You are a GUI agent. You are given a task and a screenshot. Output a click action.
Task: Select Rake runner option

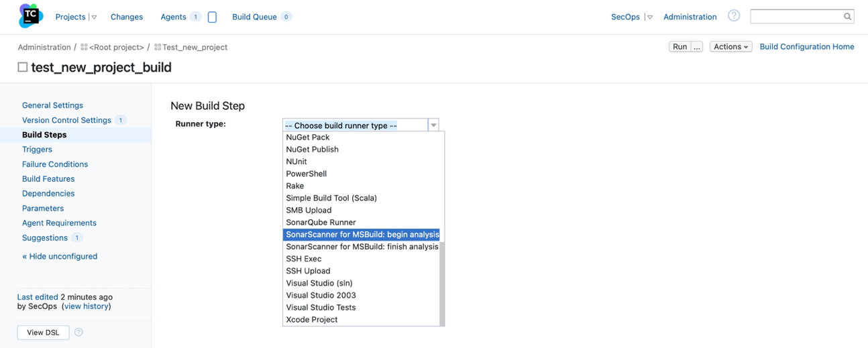point(361,186)
